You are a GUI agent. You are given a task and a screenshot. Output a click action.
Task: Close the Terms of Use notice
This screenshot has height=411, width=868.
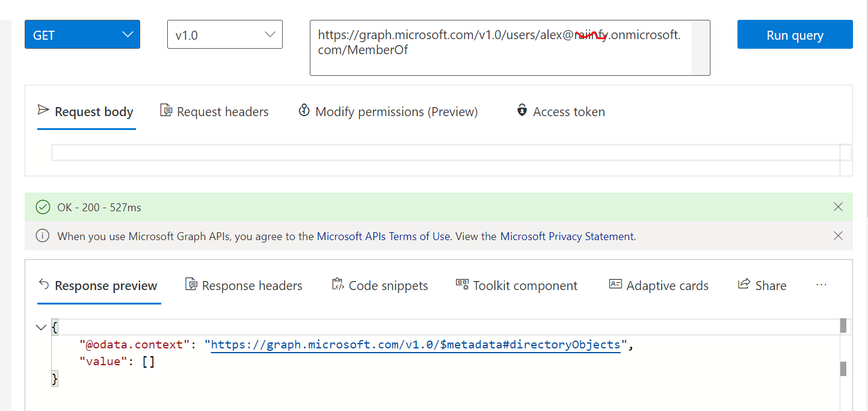click(x=839, y=236)
